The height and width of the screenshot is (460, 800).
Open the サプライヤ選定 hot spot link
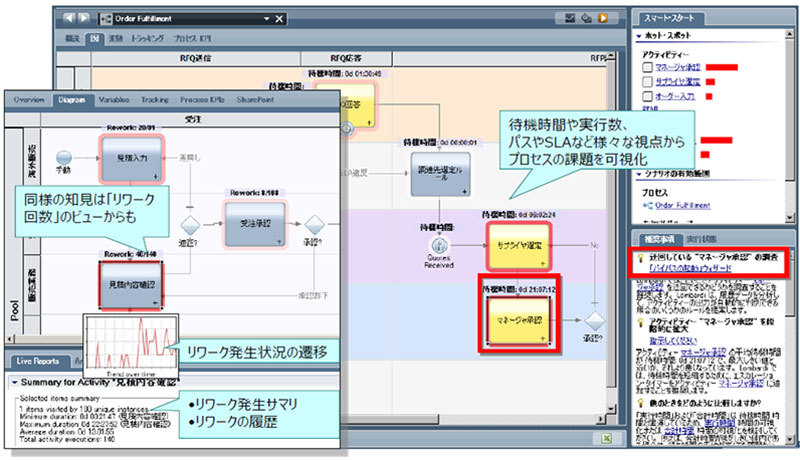[678, 82]
